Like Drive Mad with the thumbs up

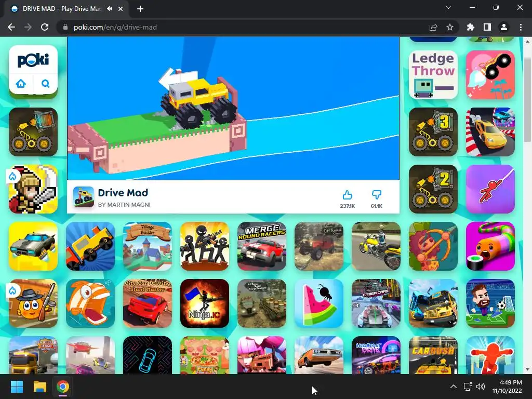(x=347, y=195)
